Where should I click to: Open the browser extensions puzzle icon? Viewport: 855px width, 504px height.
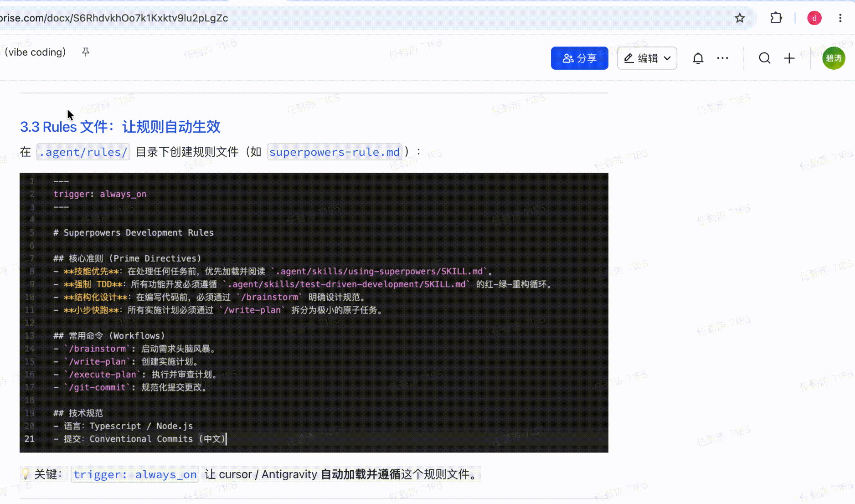click(x=776, y=18)
